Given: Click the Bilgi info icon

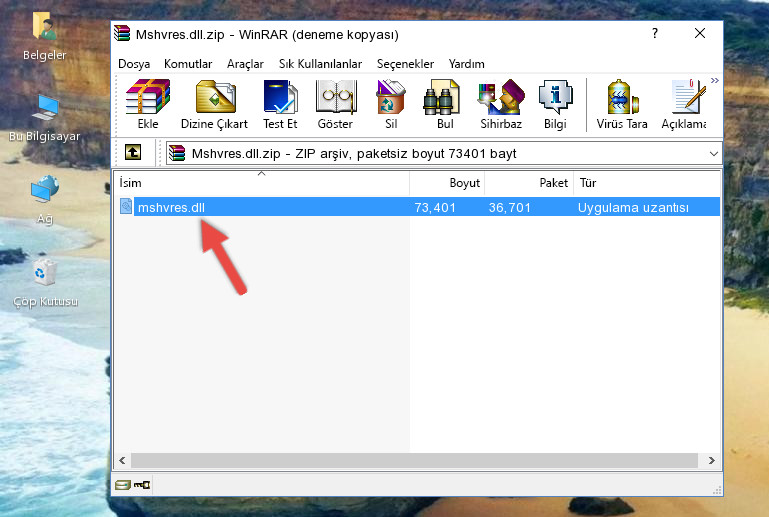Looking at the screenshot, I should coord(555,104).
